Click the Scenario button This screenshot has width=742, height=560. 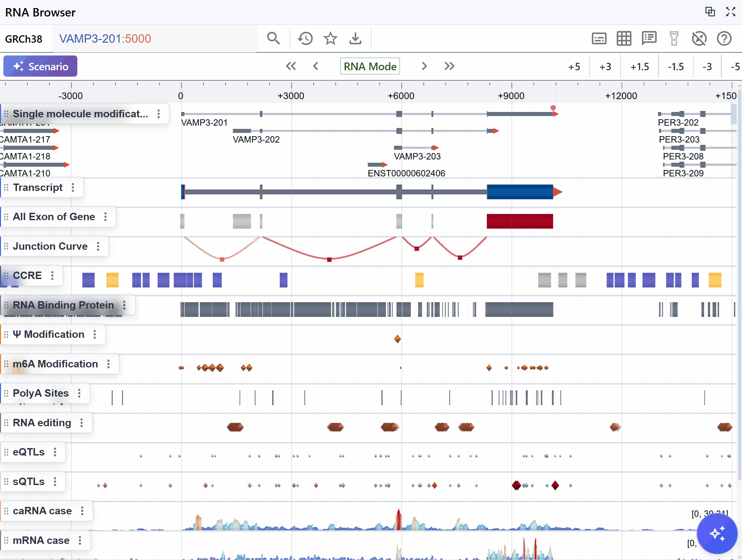(40, 66)
